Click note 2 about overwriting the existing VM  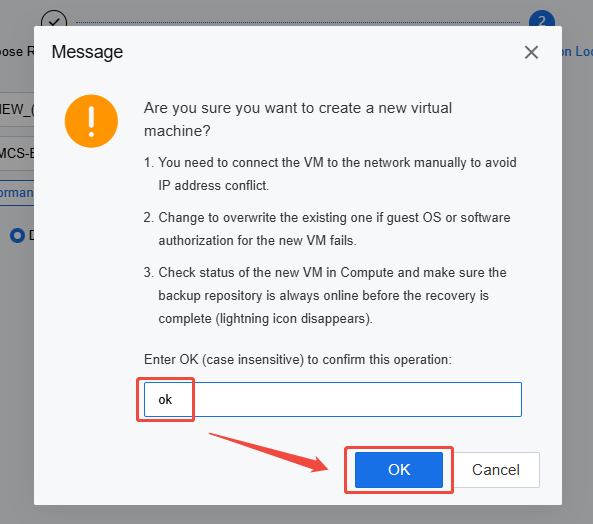327,229
